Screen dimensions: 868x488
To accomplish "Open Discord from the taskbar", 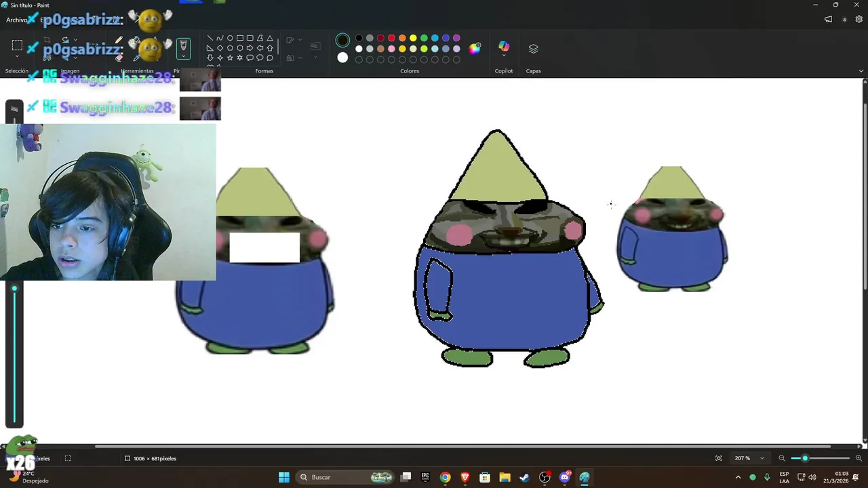I will click(565, 477).
